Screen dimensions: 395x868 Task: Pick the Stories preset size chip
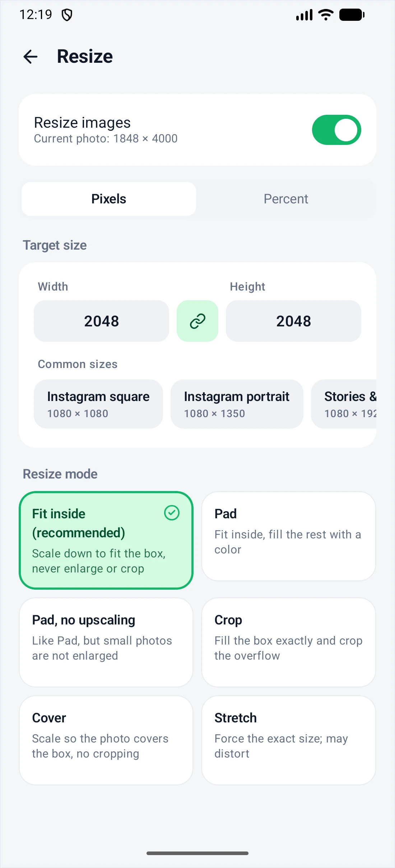pos(344,404)
